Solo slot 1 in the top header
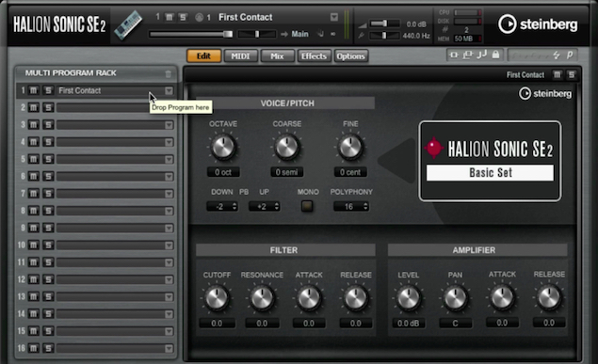Screen dimensions: 598x364 pos(183,17)
